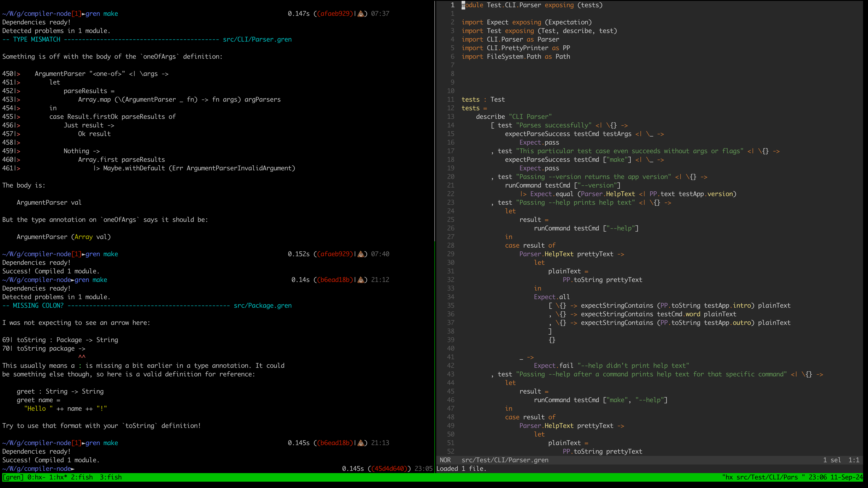Click the poop emoji in the 07:37 prompt
Viewport: 868px width, 488px height.
click(x=361, y=14)
